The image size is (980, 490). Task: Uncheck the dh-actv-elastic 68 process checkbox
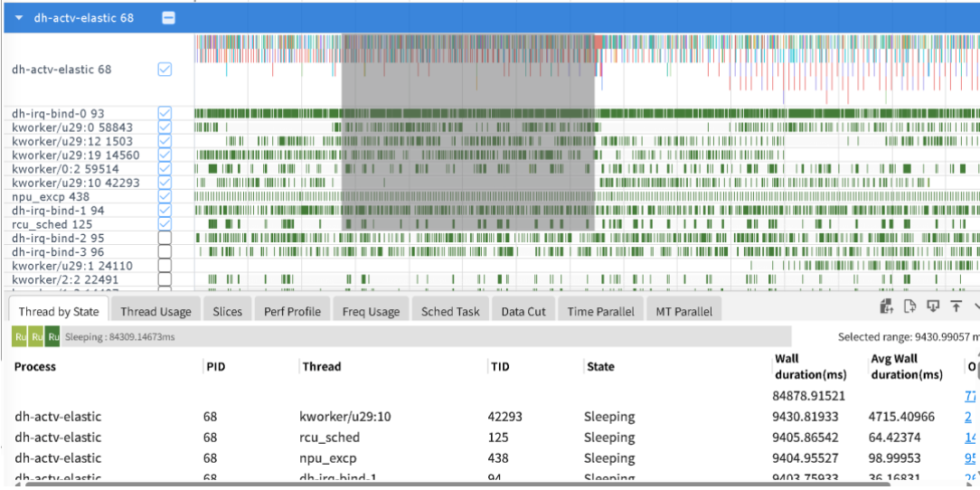[165, 70]
